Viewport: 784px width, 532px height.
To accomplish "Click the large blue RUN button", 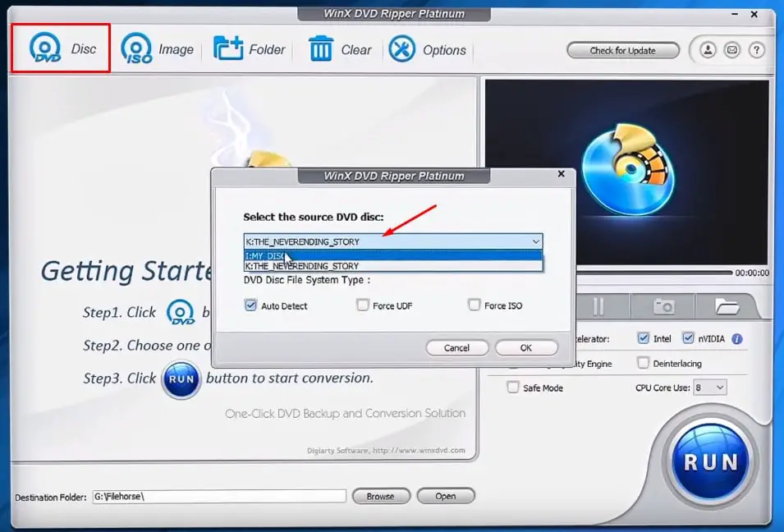I will point(710,461).
